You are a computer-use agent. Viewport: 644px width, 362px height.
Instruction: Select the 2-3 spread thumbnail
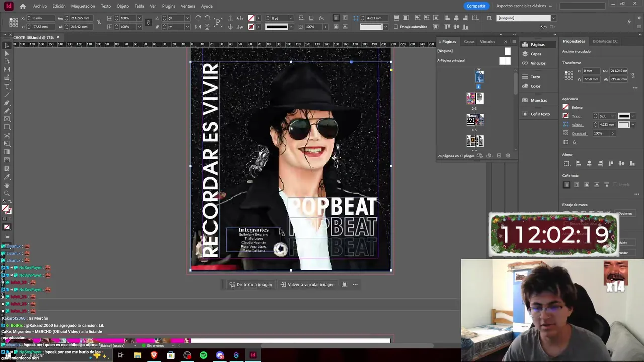[474, 98]
